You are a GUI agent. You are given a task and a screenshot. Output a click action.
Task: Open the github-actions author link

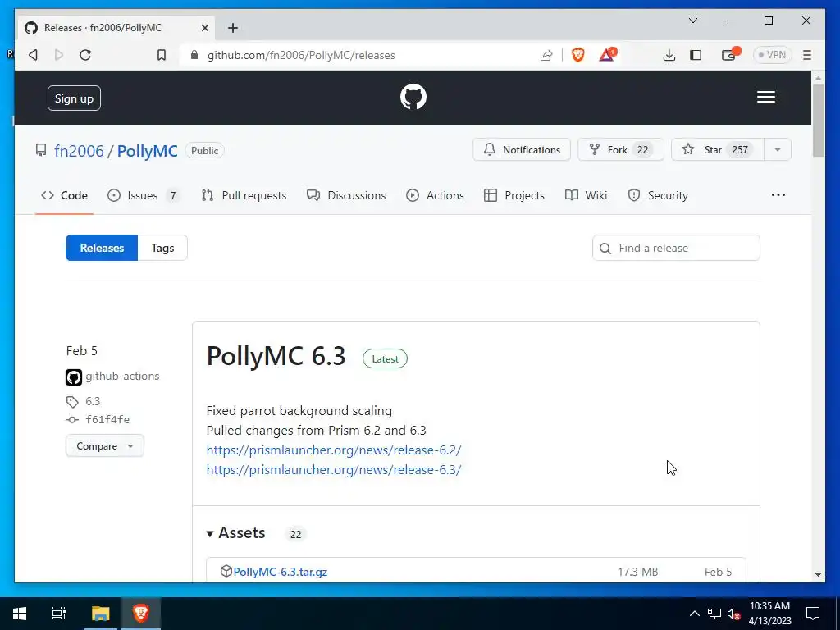point(123,376)
